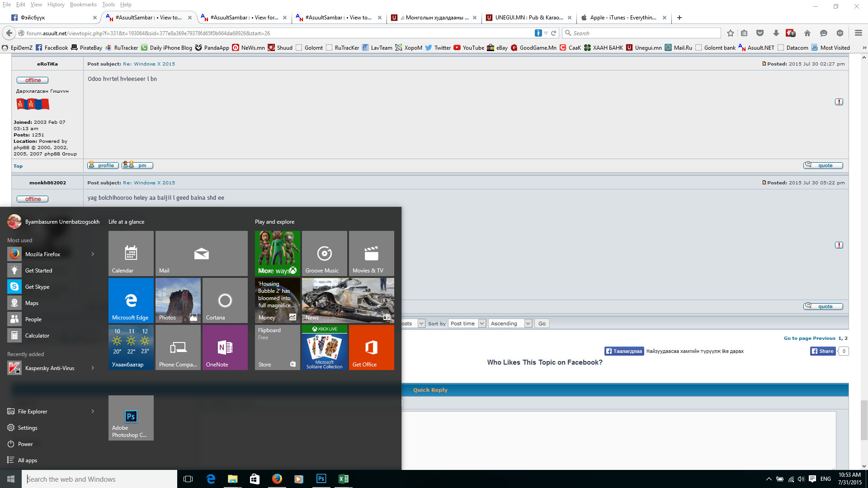The width and height of the screenshot is (868, 488).
Task: Expand Mozilla Firefox jump list arrow
Action: (x=93, y=254)
